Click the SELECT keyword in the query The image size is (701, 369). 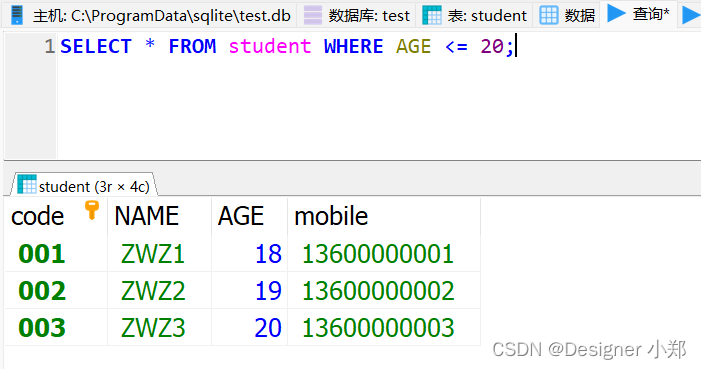pyautogui.click(x=96, y=47)
